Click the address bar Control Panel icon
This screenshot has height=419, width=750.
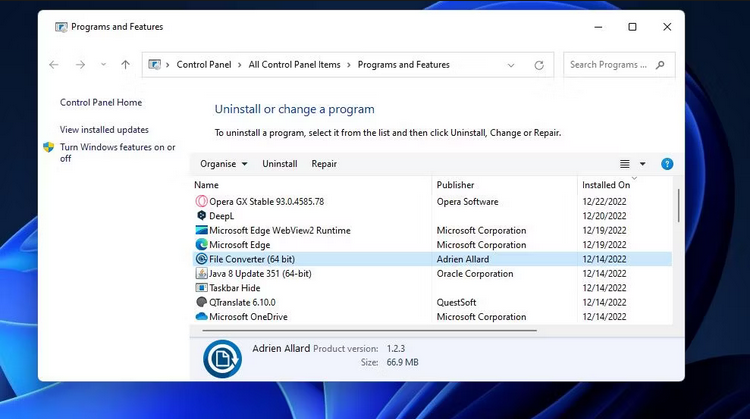[154, 65]
